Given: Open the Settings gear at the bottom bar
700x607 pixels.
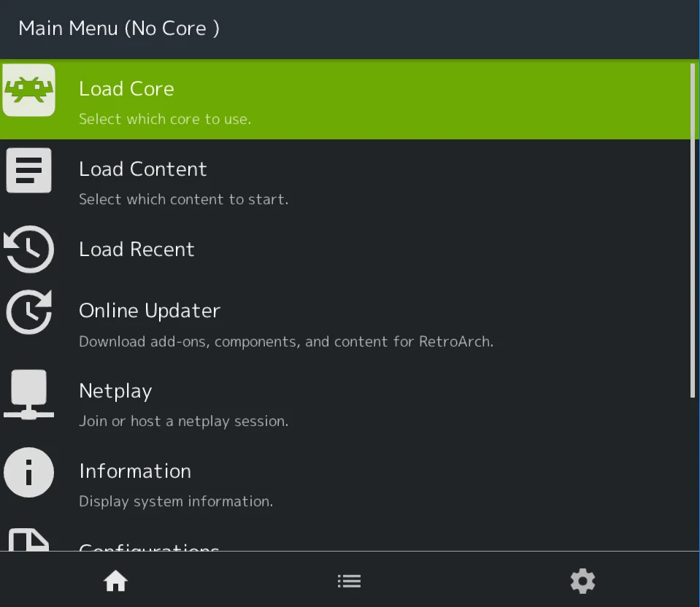Looking at the screenshot, I should point(582,581).
